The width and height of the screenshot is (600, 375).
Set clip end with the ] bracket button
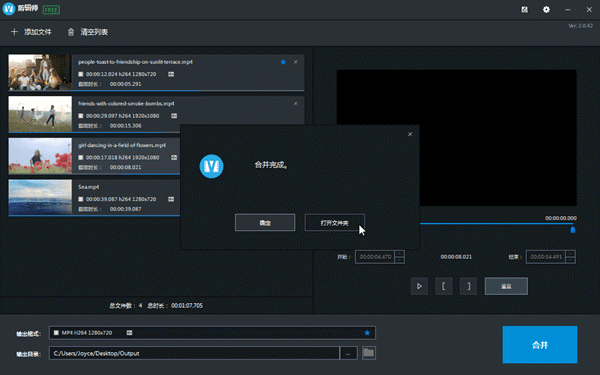pos(468,286)
